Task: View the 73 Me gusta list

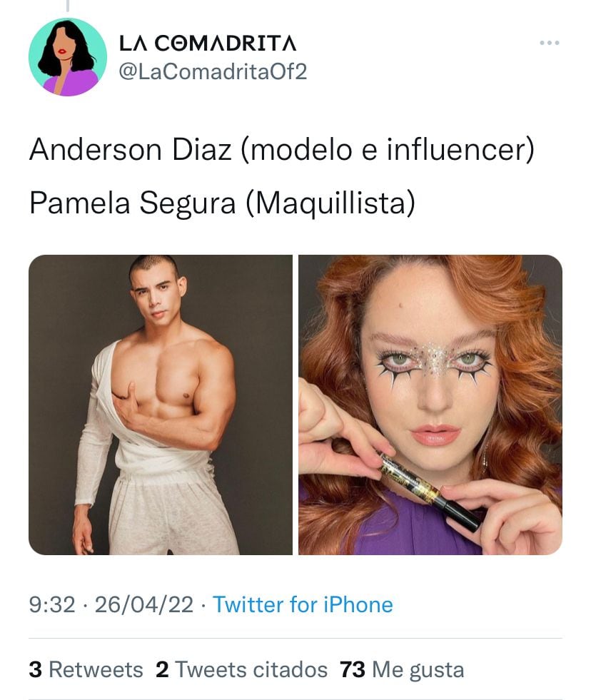Action: coord(402,669)
